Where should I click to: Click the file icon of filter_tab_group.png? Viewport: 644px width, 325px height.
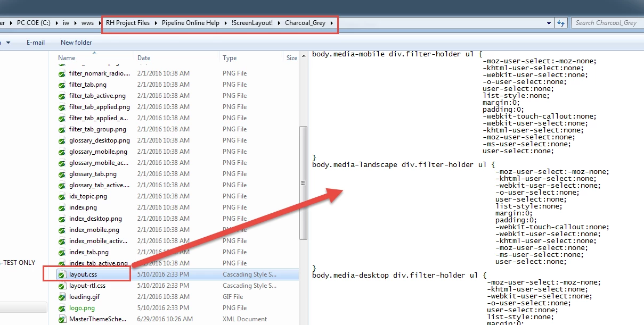pos(62,129)
